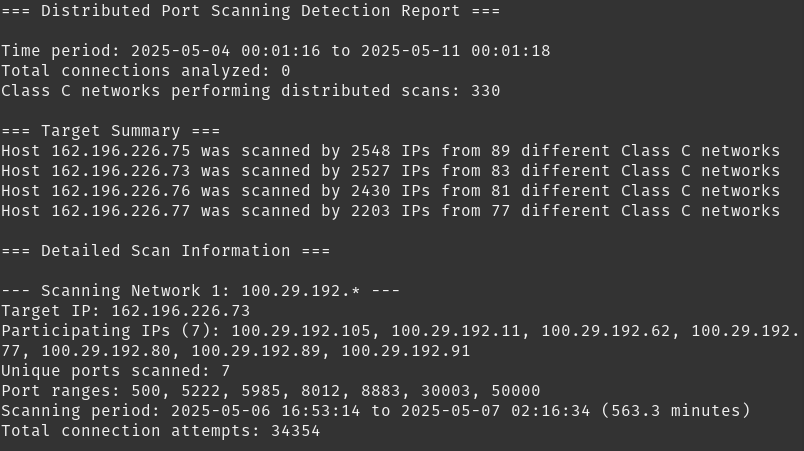This screenshot has width=804, height=451.
Task: Click the start timestamp 2025-05-04 00:01:16
Action: click(225, 51)
